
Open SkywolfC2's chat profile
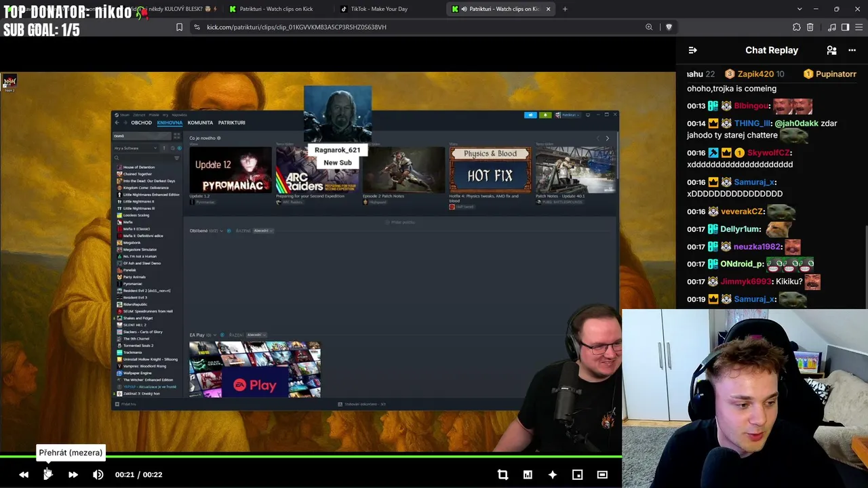768,153
